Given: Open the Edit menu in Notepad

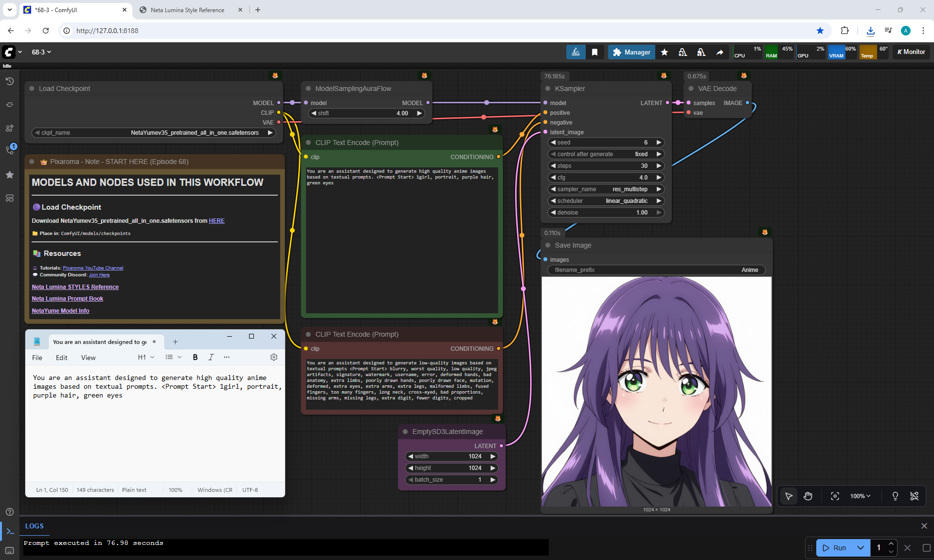Looking at the screenshot, I should click(x=61, y=358).
